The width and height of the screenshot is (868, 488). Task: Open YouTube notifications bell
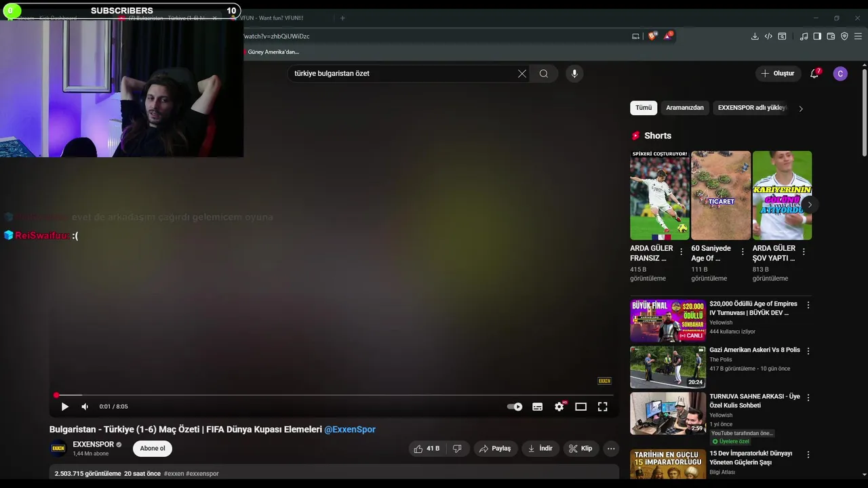point(814,74)
